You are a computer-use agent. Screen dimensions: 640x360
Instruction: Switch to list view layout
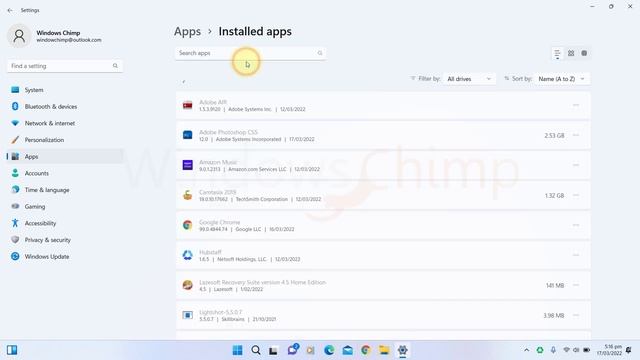[557, 53]
